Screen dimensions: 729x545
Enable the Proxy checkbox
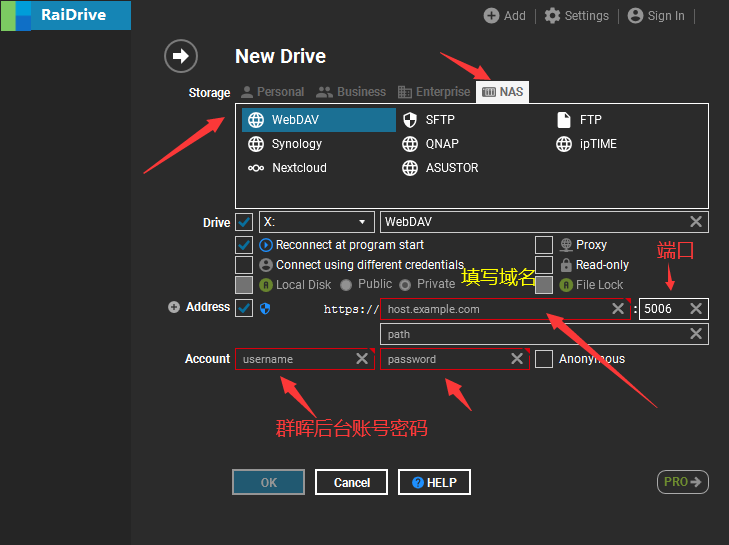click(544, 245)
